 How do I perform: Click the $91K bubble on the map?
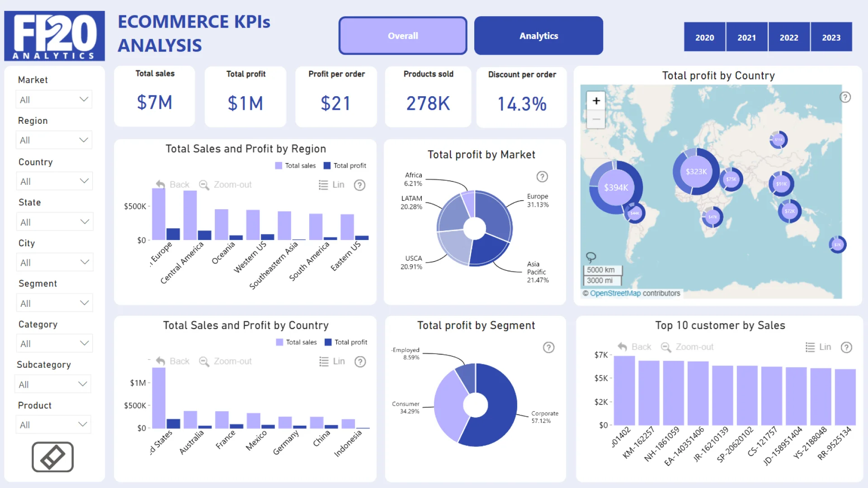click(781, 183)
